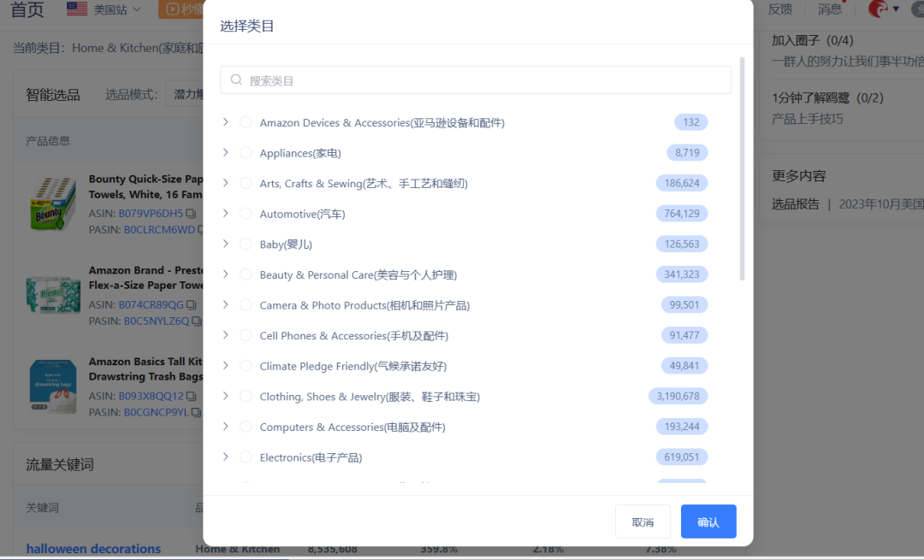The width and height of the screenshot is (924, 560).
Task: Select Camera & Photo Products radio button
Action: [246, 304]
